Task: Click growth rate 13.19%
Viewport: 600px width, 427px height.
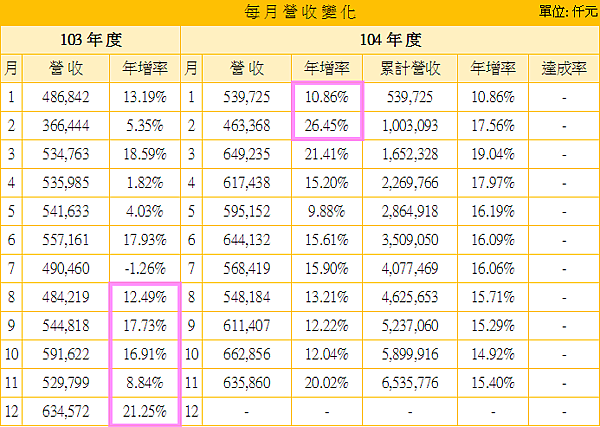Action: [145, 97]
